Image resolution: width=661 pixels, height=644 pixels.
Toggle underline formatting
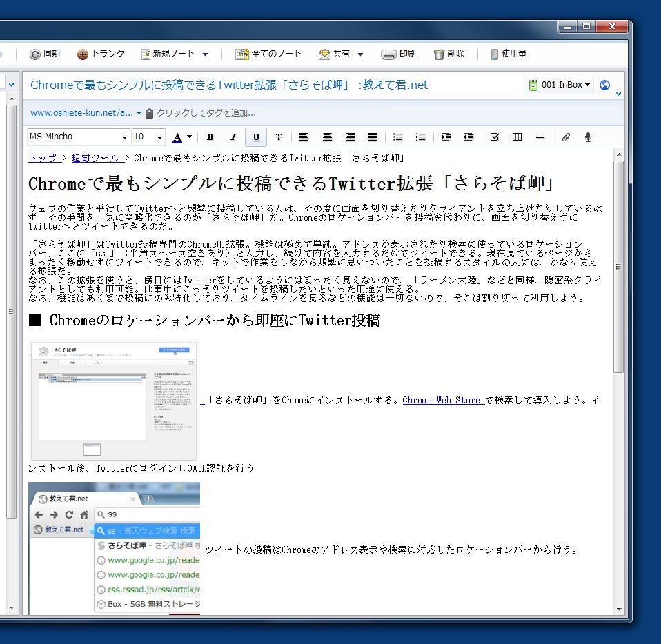pyautogui.click(x=255, y=137)
